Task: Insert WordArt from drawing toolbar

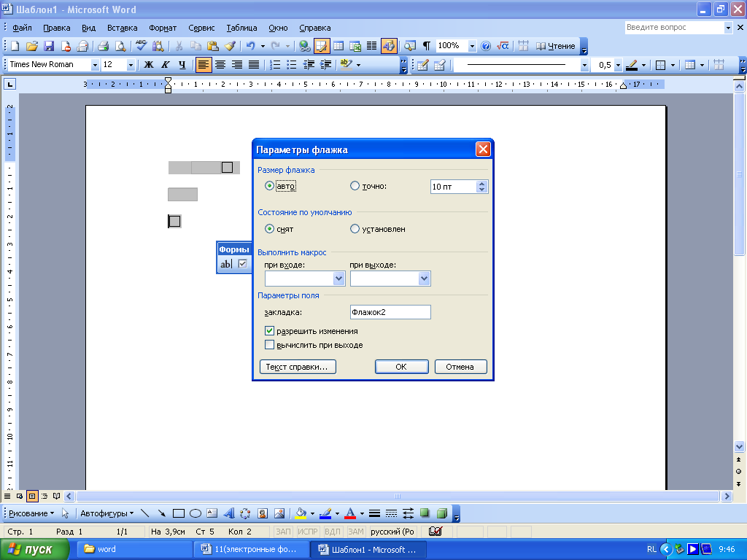Action: tap(228, 513)
